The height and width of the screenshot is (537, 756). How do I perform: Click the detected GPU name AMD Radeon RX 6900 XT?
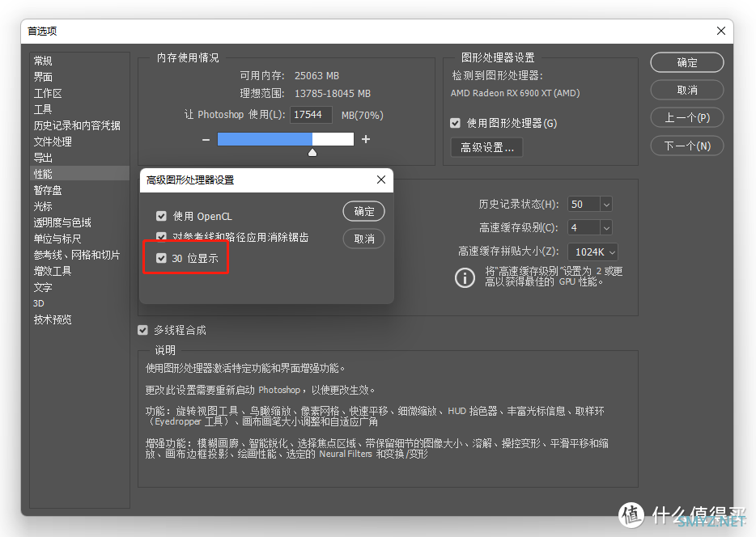(516, 93)
